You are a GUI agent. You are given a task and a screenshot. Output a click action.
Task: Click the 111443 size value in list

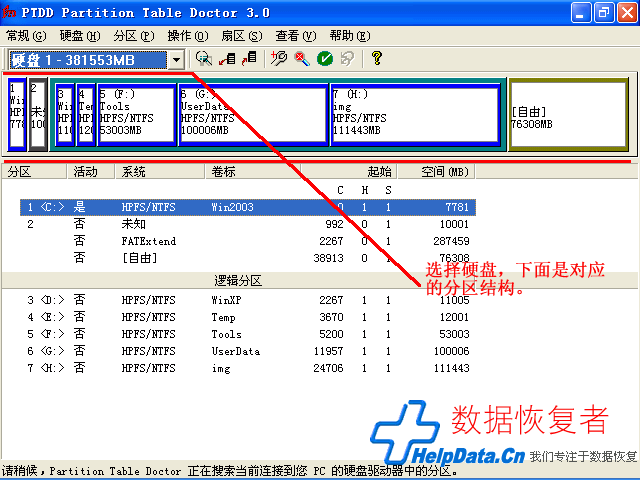point(451,368)
